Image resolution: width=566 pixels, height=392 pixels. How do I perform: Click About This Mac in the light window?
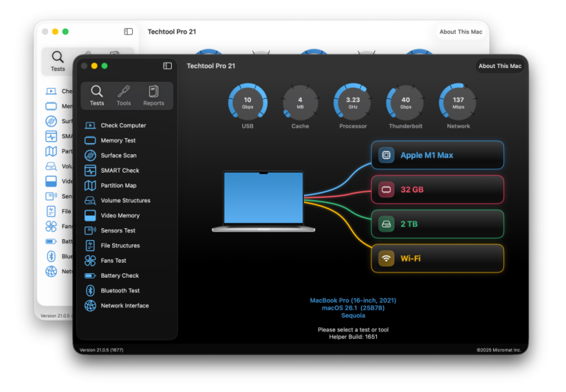[460, 32]
